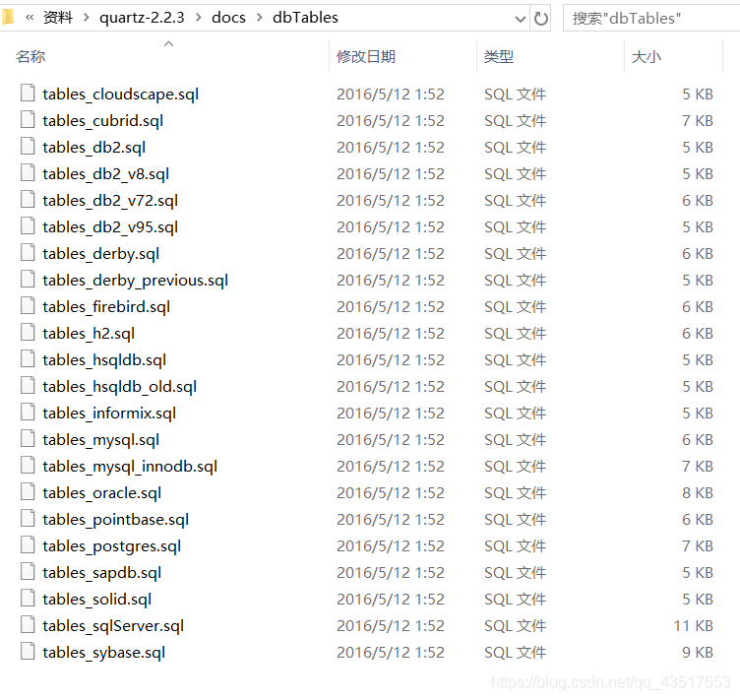Click the file icon of tables_hsqldb.sql

28,358
